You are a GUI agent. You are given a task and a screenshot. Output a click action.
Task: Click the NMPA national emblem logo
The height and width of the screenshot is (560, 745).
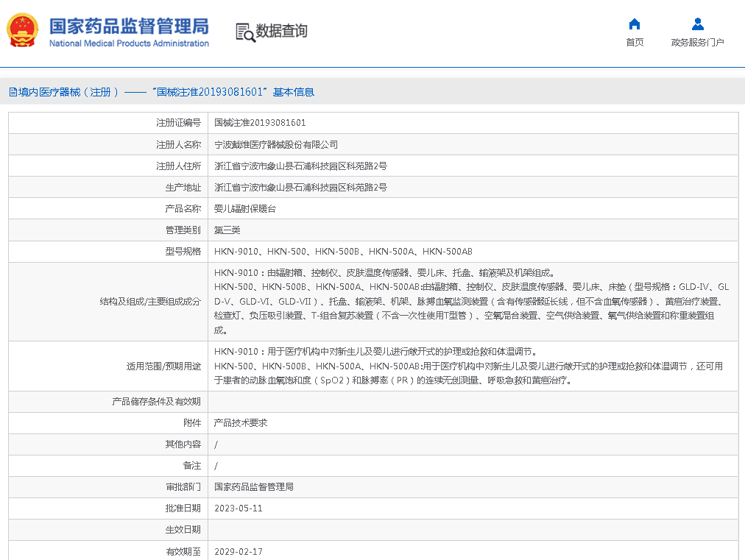pos(23,31)
